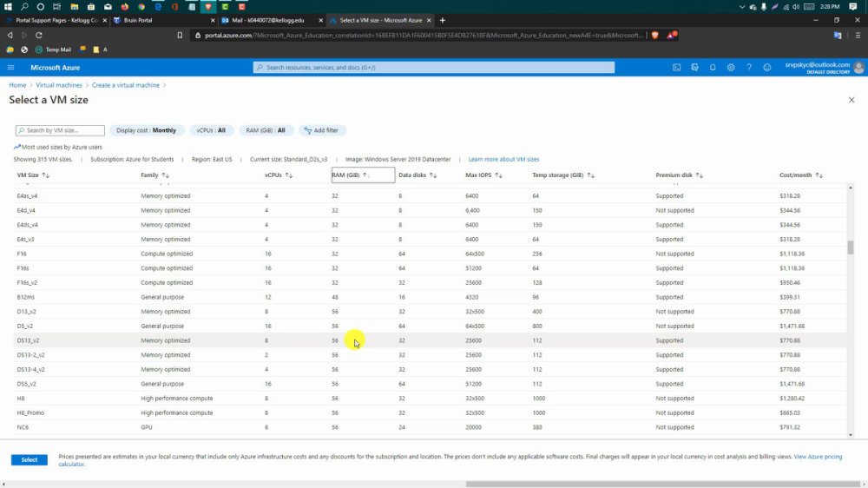The image size is (868, 488).
Task: Sort table by VM Size column
Action: click(33, 175)
